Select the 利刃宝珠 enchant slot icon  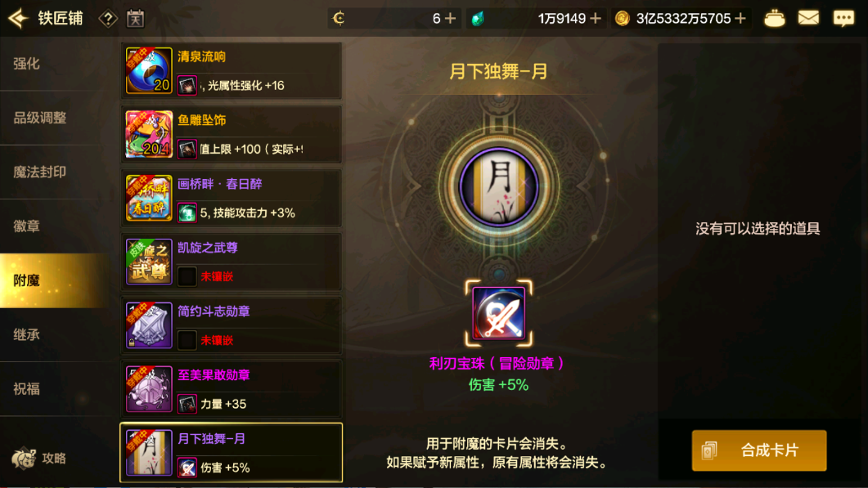499,313
